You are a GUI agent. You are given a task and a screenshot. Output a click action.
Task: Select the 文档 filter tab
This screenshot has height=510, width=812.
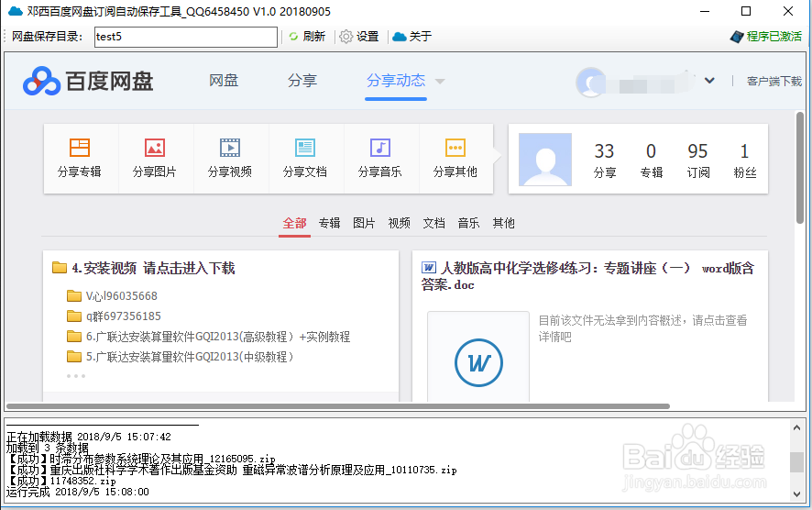pyautogui.click(x=433, y=224)
